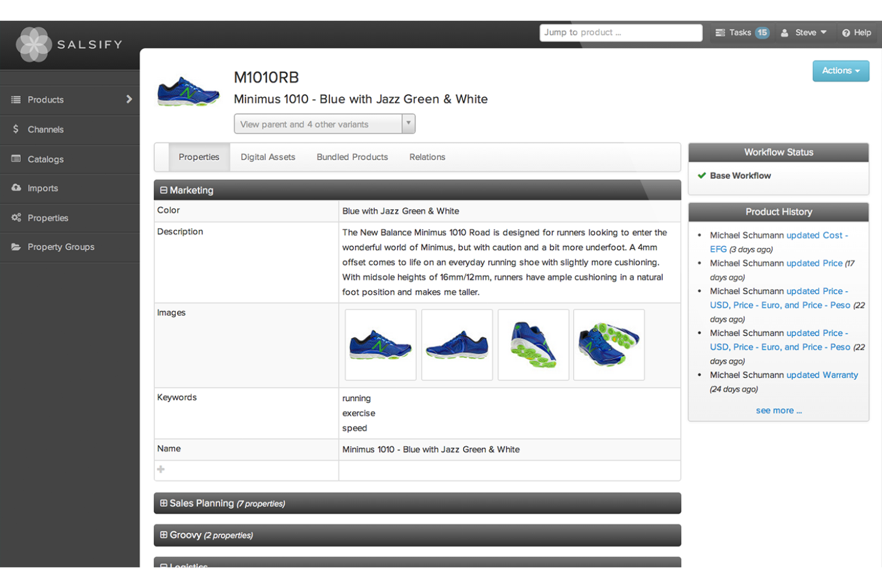Click the Salsify flower logo
882x588 pixels.
click(34, 44)
